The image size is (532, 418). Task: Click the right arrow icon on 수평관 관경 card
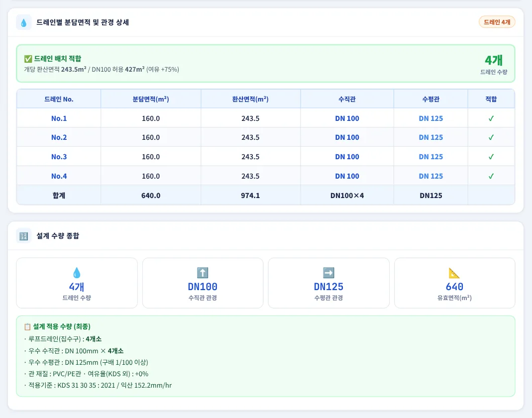point(328,273)
